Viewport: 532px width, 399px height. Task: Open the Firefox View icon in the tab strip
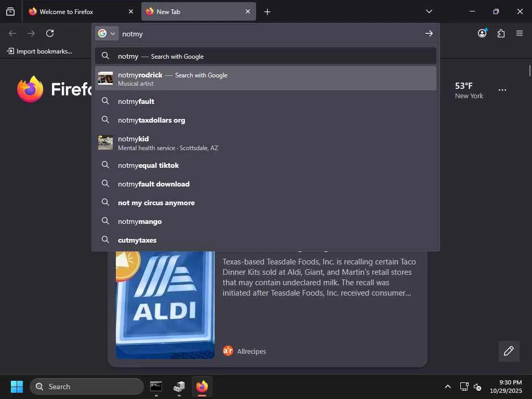pyautogui.click(x=10, y=11)
